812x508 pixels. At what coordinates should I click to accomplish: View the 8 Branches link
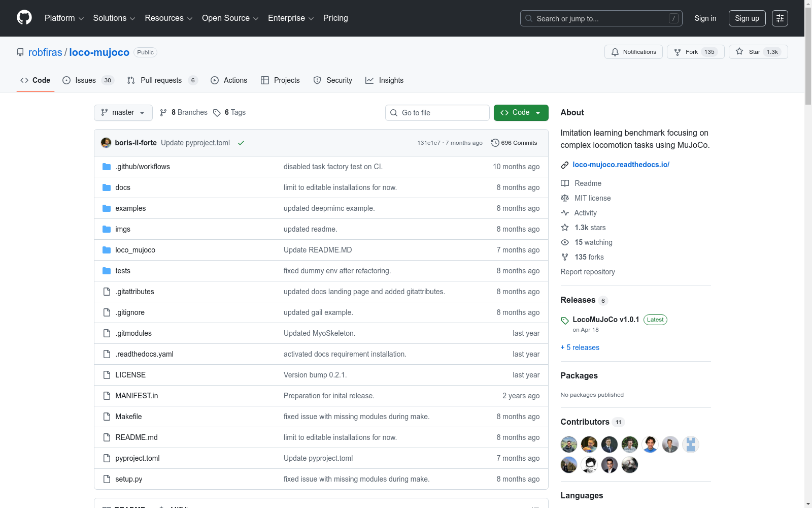pos(184,113)
